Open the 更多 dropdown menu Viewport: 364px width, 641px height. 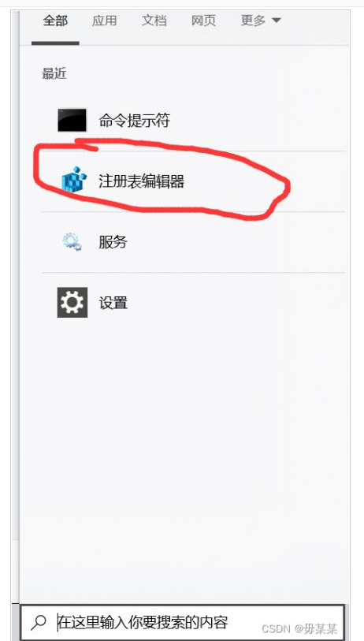[x=261, y=20]
